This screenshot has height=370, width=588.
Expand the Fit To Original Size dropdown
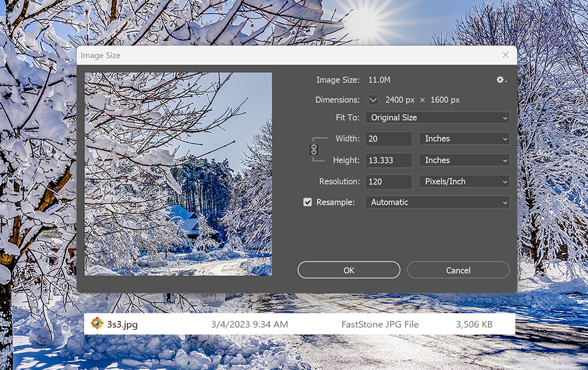tap(437, 117)
